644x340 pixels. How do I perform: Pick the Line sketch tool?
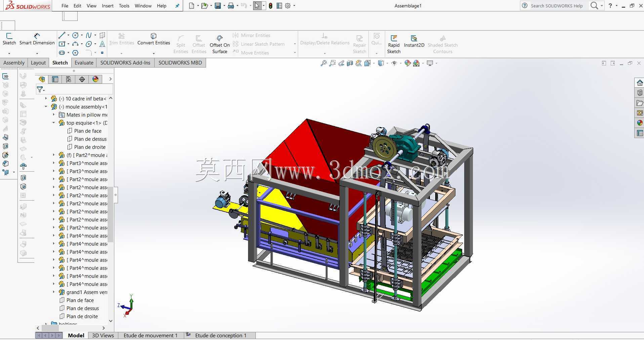tap(62, 35)
